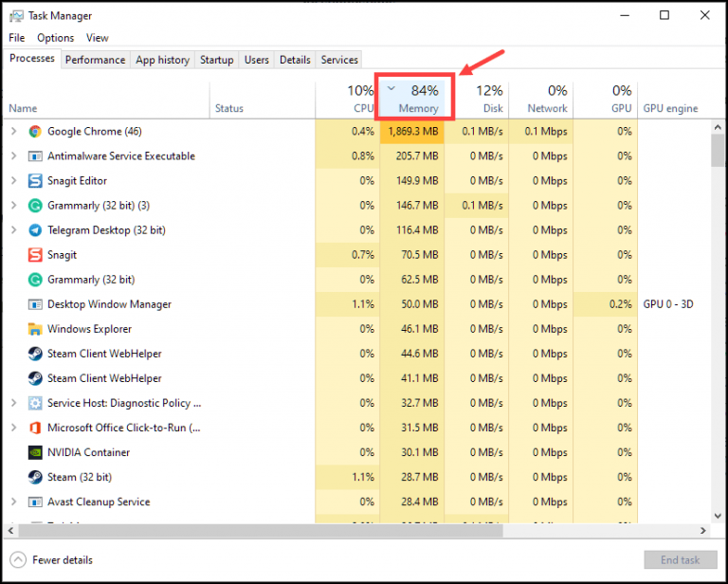The width and height of the screenshot is (728, 584).
Task: Switch to the Startup tab
Action: 216,60
